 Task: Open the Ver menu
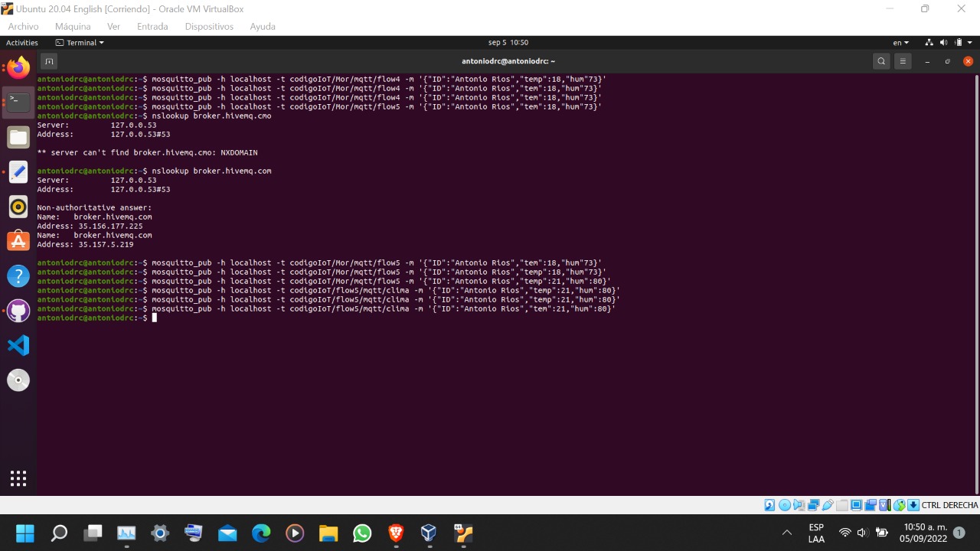tap(113, 26)
